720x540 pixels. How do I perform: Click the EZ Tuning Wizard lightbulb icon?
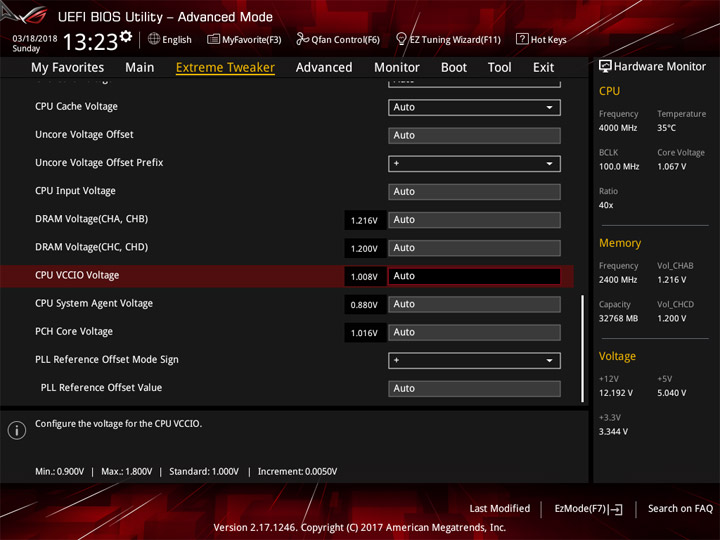coord(401,39)
